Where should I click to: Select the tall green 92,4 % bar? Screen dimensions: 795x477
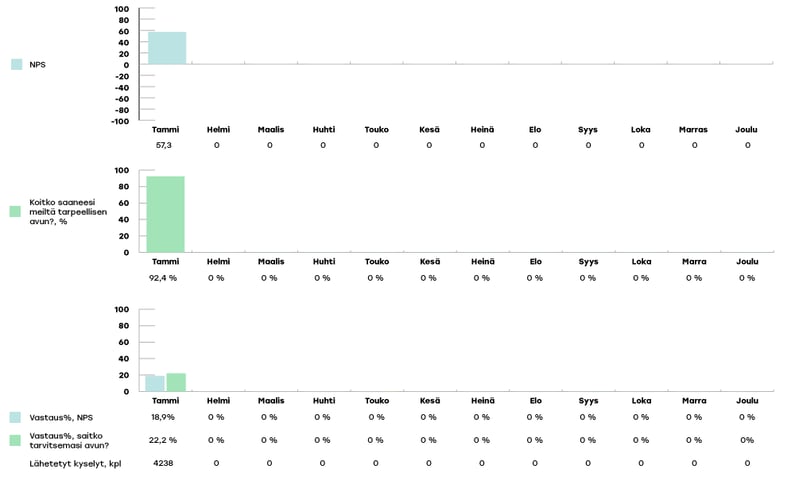165,214
